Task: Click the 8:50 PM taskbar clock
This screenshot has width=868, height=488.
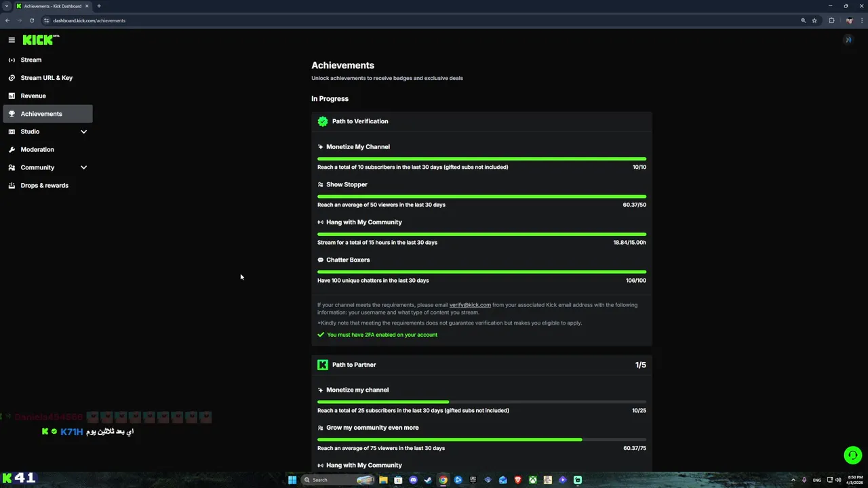Action: (x=854, y=480)
